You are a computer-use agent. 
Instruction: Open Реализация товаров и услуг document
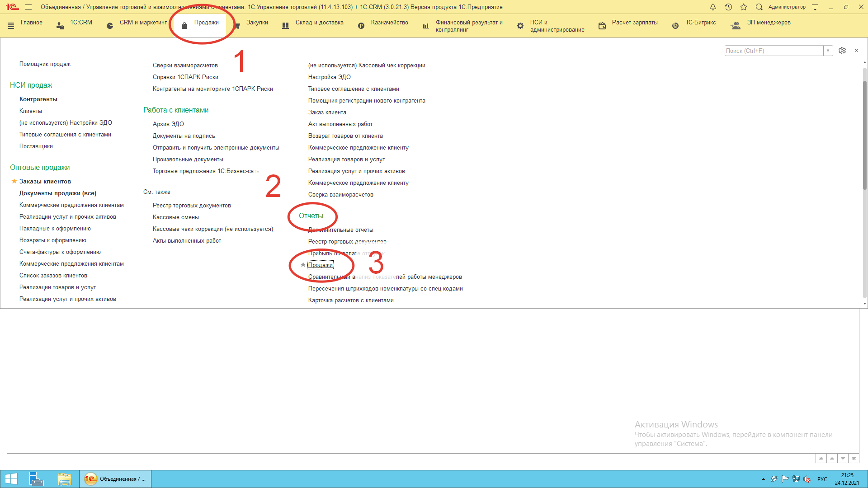pos(346,159)
